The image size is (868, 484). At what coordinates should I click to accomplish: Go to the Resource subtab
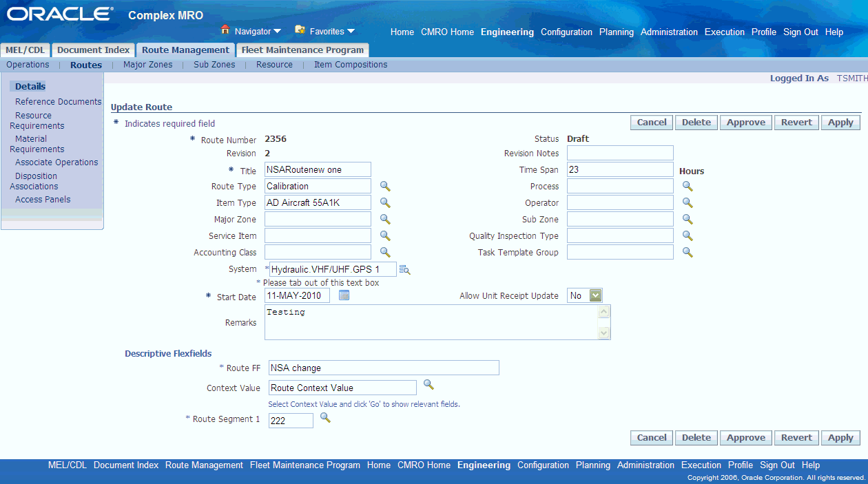pos(274,65)
